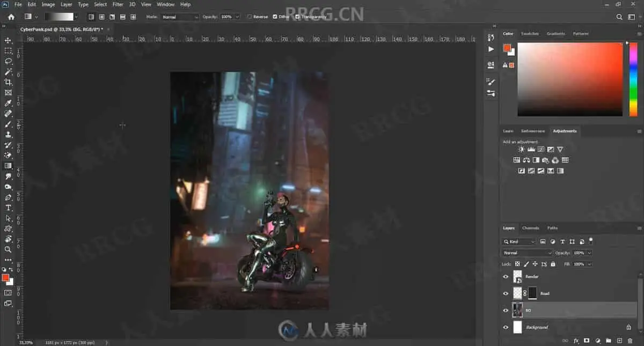Add a layer mask
Screen dimensions: 644x346
(x=587, y=341)
